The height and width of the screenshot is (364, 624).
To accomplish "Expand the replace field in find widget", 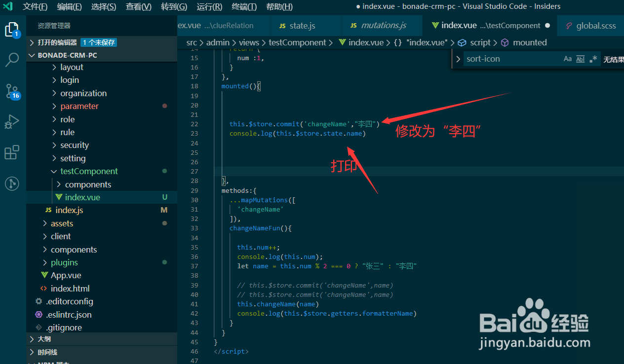I will pos(458,59).
